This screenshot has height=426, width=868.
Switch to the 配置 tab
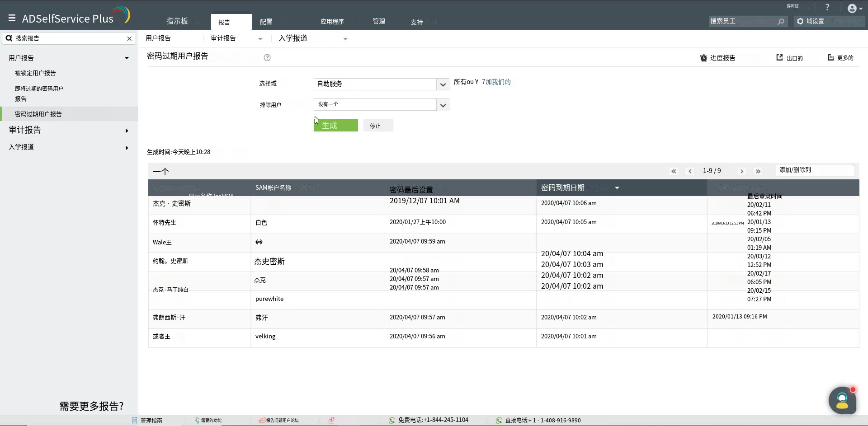click(x=266, y=22)
